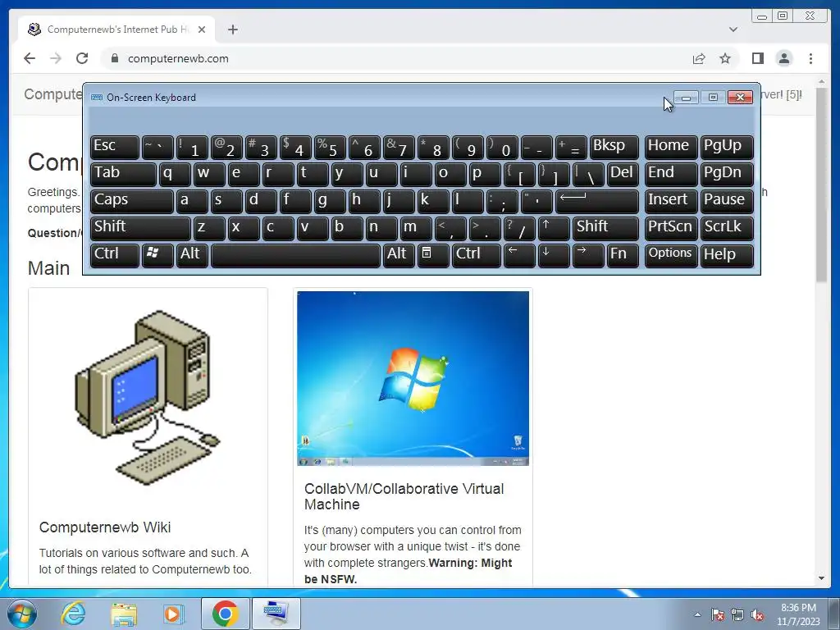Click the backslash key
Screen dimensions: 840x630
pos(588,174)
